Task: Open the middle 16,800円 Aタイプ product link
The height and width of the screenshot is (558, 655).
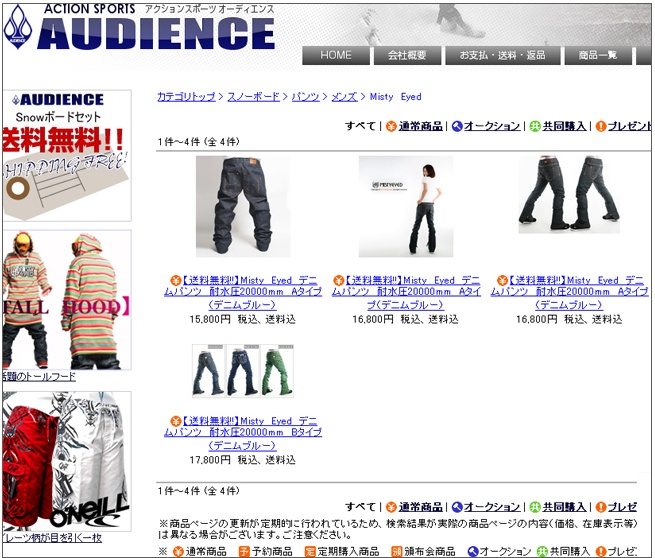Action: coord(406,293)
